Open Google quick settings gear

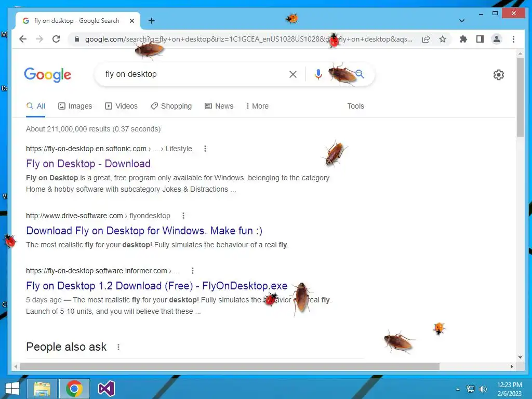click(x=498, y=75)
